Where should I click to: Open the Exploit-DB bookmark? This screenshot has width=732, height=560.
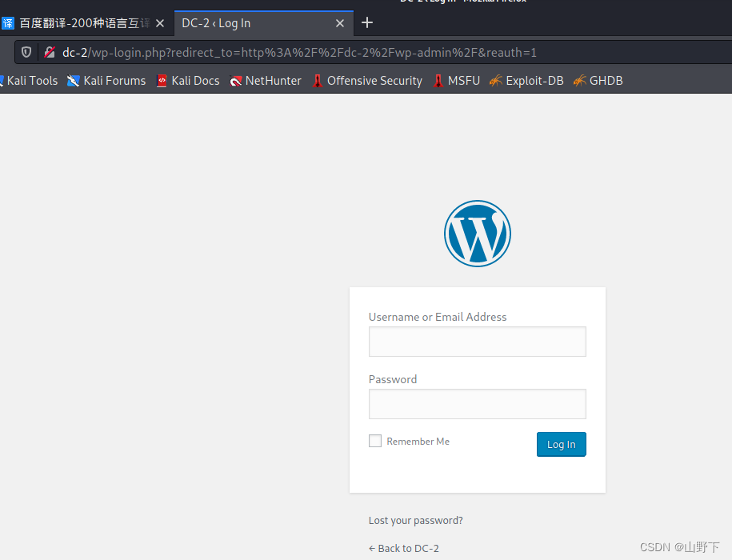(526, 81)
